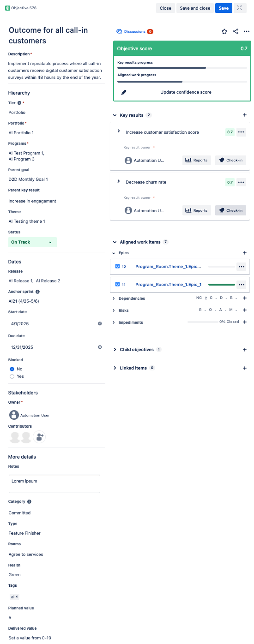Star this objective as a favorite
This screenshot has width=254, height=644.
coord(224,31)
